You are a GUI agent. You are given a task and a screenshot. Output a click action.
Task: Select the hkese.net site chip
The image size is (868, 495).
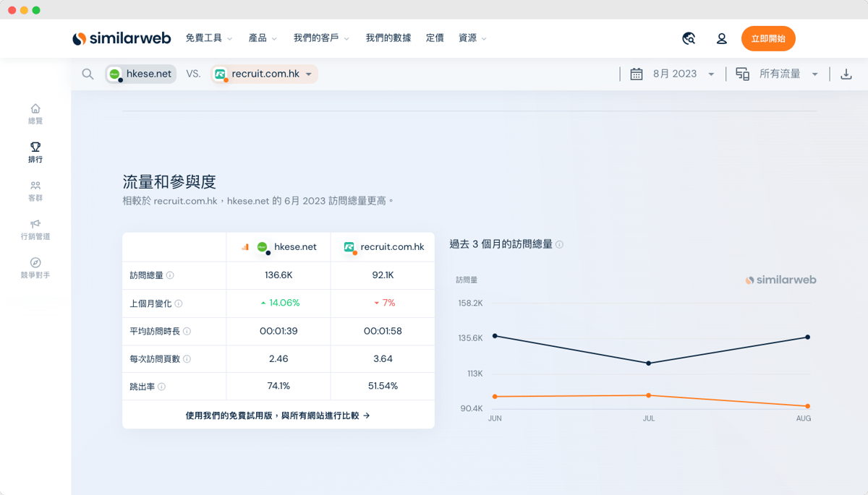click(141, 74)
